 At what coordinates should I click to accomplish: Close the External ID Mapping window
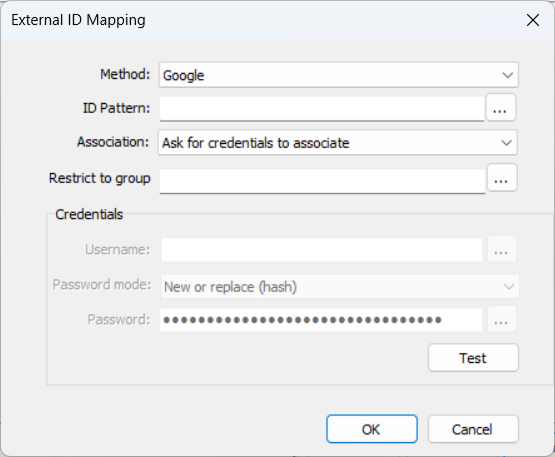[x=533, y=20]
